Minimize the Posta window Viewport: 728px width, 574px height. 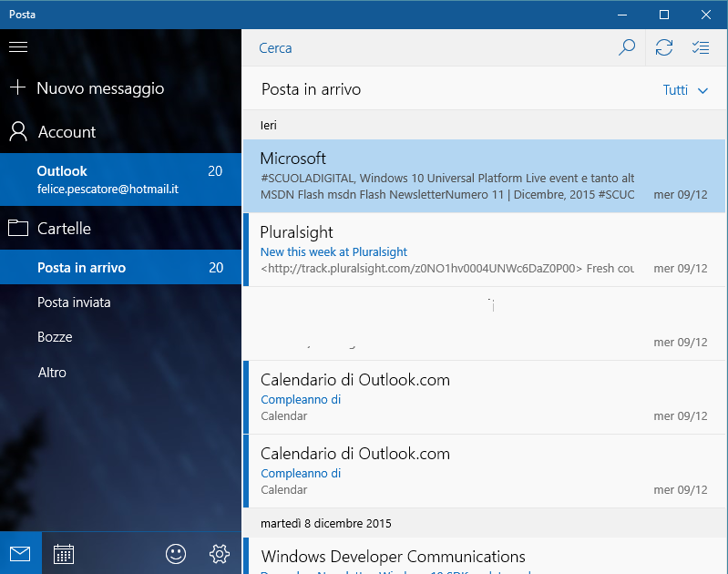622,15
